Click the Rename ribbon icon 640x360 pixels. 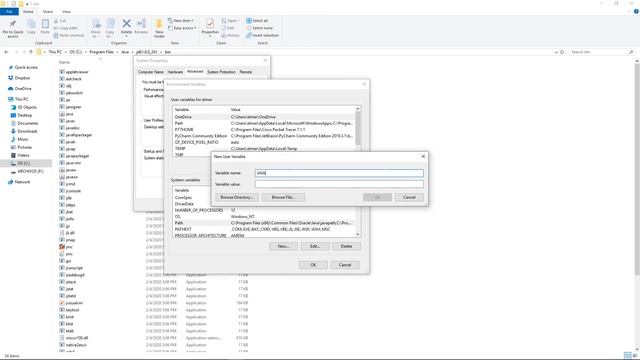(x=141, y=27)
